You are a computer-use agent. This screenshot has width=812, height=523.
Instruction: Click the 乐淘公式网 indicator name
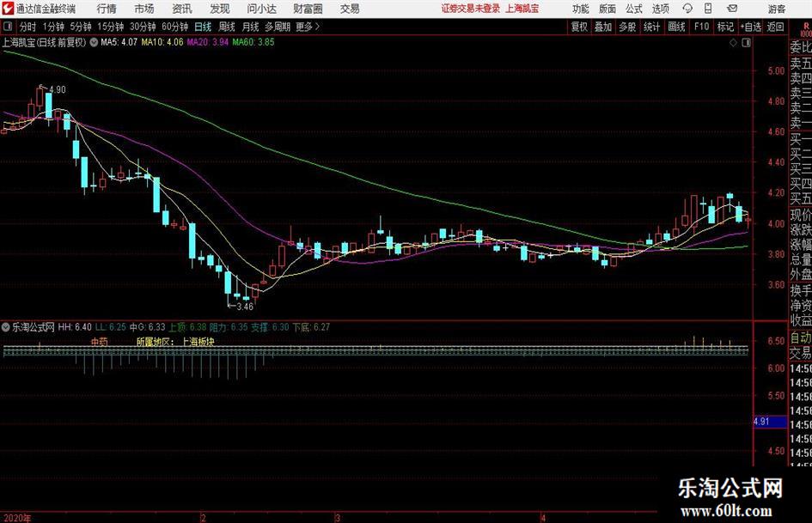[34, 327]
